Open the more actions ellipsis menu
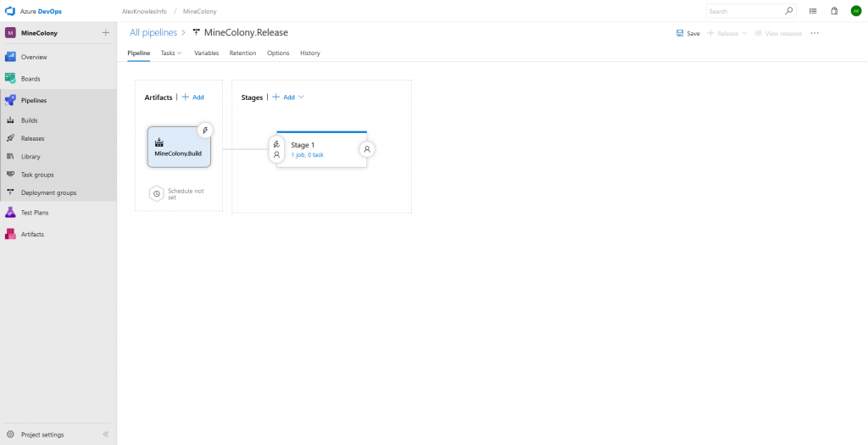The height and width of the screenshot is (445, 868). click(x=815, y=33)
